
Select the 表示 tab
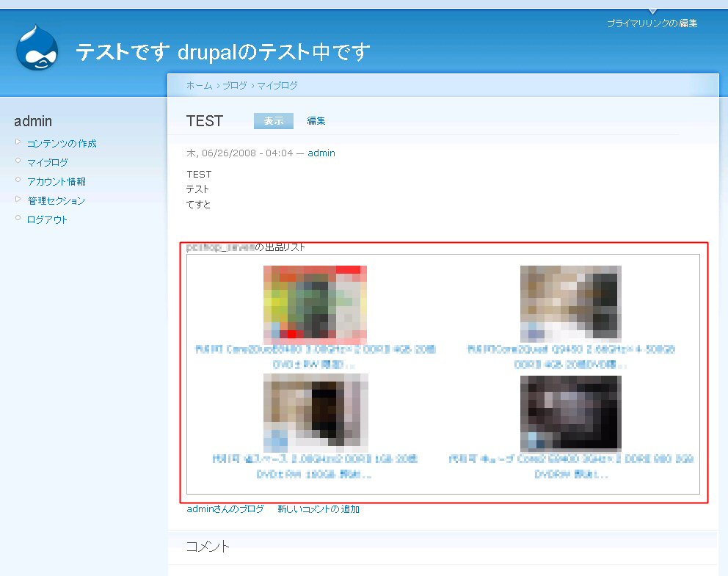click(274, 120)
